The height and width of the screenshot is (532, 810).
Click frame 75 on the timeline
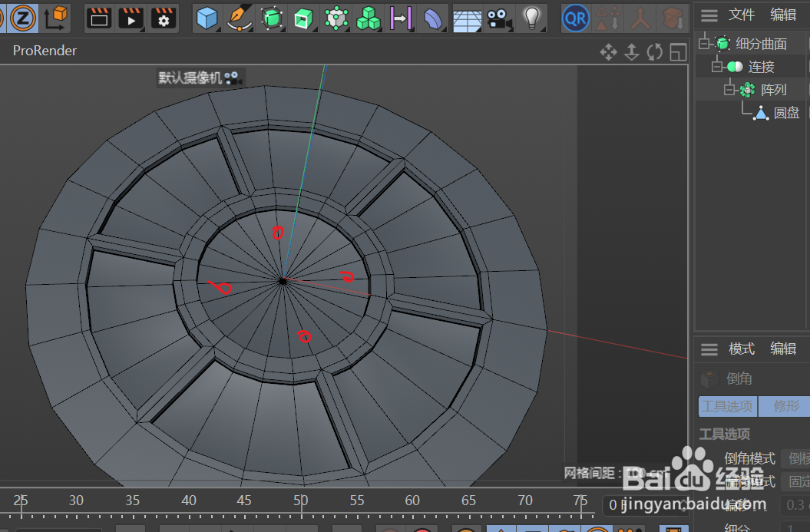click(580, 501)
